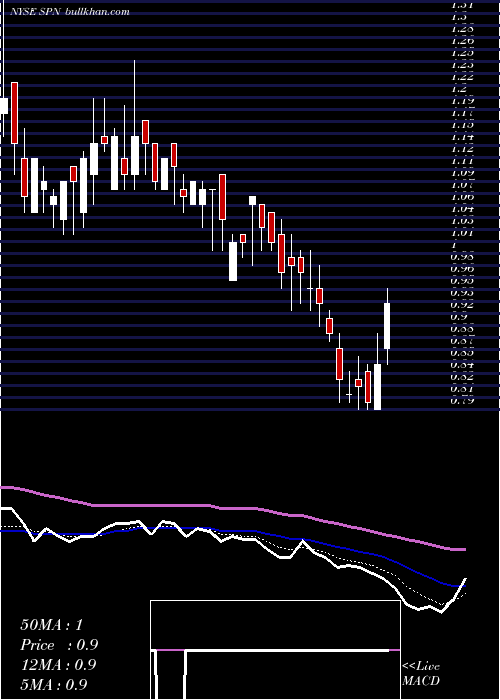Image resolution: width=500 pixels, height=700 pixels.
Task: Click the 0.84 price axis label
Action: point(462,365)
